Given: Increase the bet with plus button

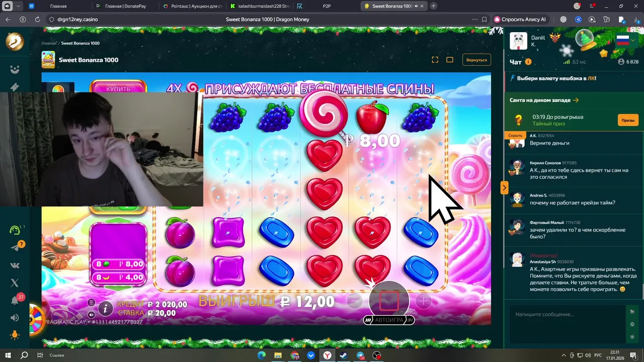Looking at the screenshot, I should (x=423, y=301).
